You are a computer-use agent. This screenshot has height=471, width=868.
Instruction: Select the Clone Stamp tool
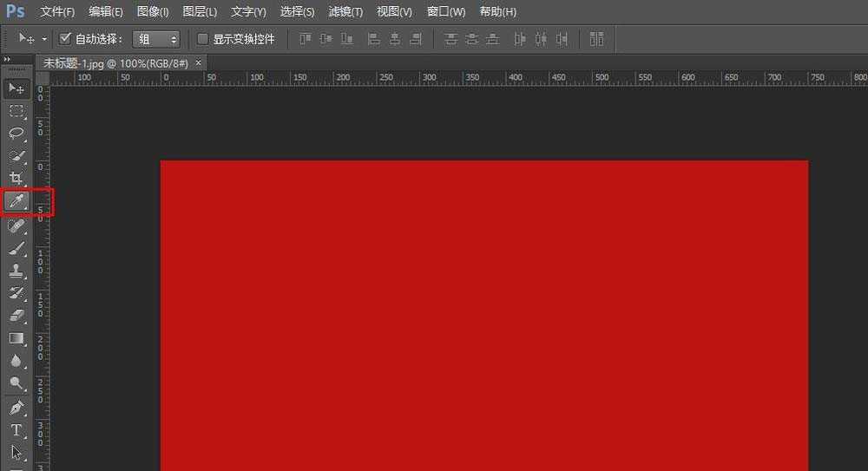16,271
